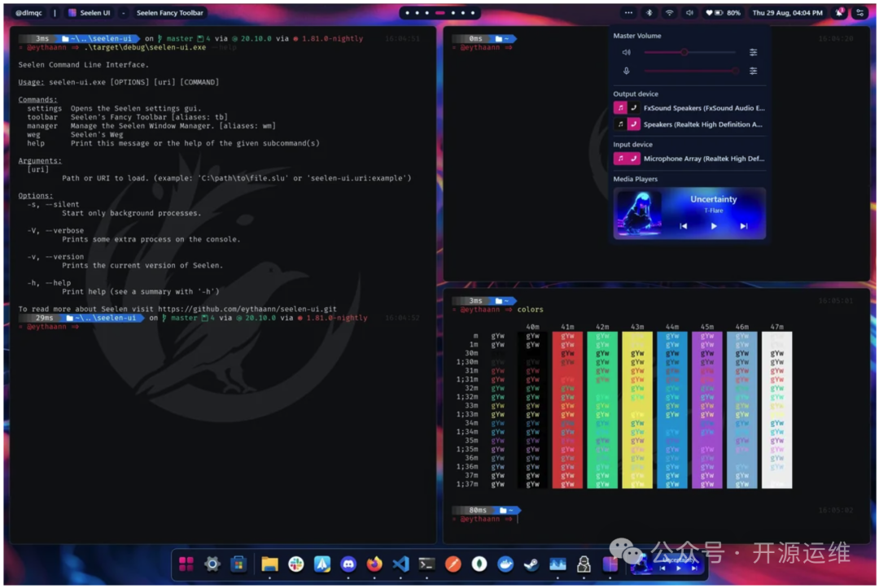
Task: Open the Wi-Fi network icon in the toolbar
Action: (x=669, y=12)
